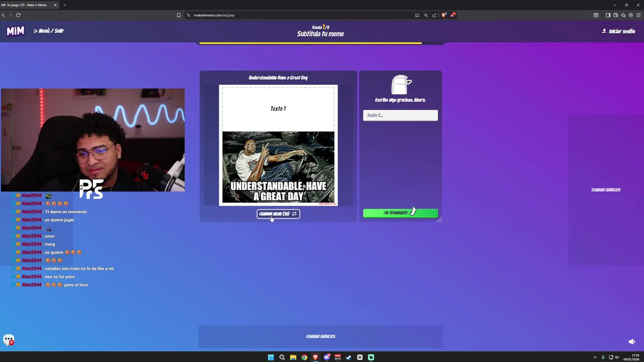644x362 pixels.
Task: Click the yellow round timer bar
Action: pyautogui.click(x=310, y=43)
